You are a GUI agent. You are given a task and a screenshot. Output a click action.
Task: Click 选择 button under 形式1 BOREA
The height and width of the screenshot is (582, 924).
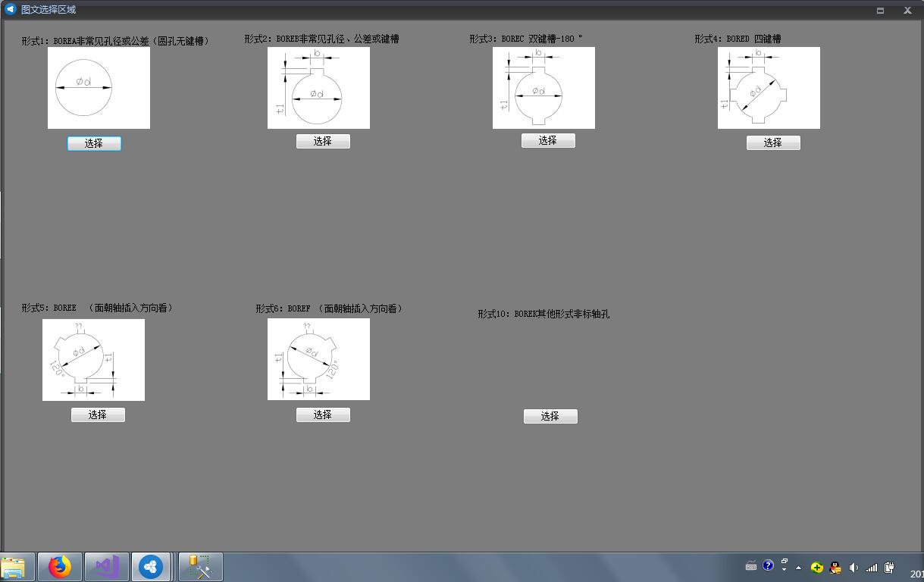94,143
